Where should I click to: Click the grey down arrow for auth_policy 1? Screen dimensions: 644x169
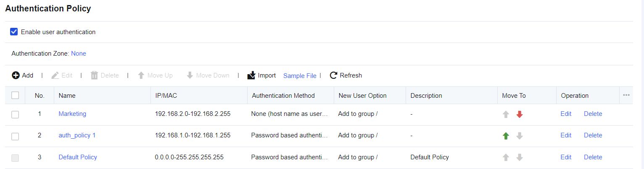click(x=520, y=136)
